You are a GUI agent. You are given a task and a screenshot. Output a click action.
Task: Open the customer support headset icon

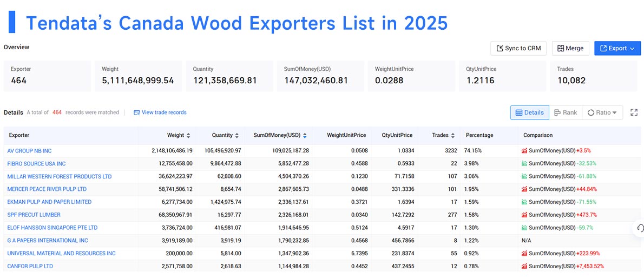[x=640, y=228]
